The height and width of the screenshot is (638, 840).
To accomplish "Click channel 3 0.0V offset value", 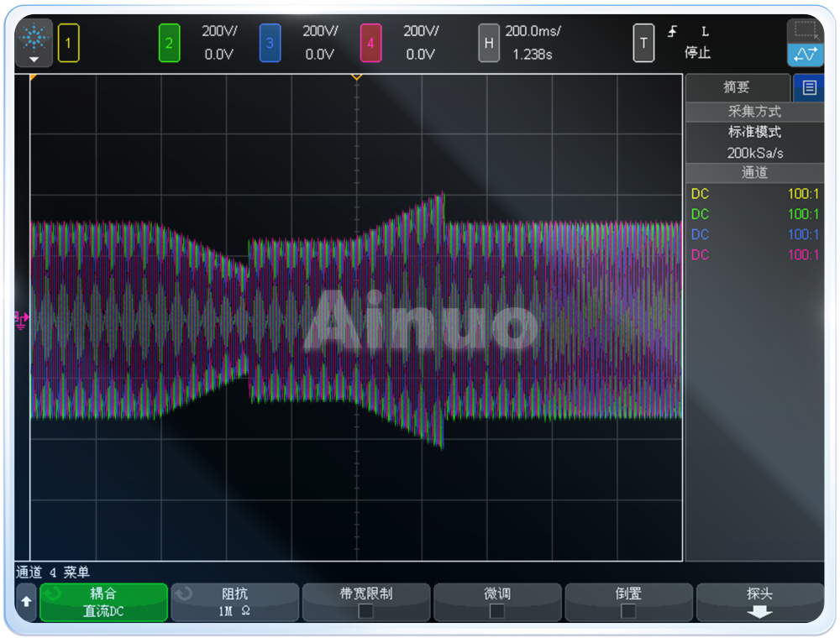I will click(x=320, y=55).
